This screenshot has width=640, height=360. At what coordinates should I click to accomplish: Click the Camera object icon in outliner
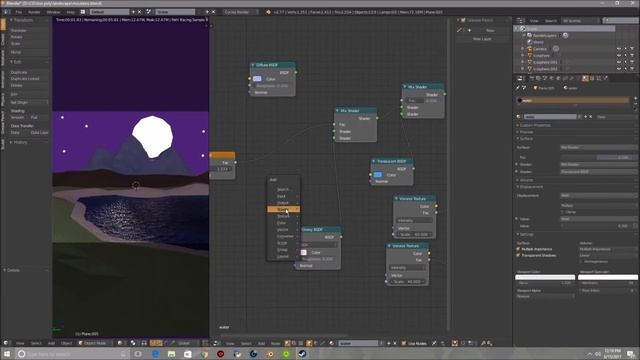click(x=530, y=49)
